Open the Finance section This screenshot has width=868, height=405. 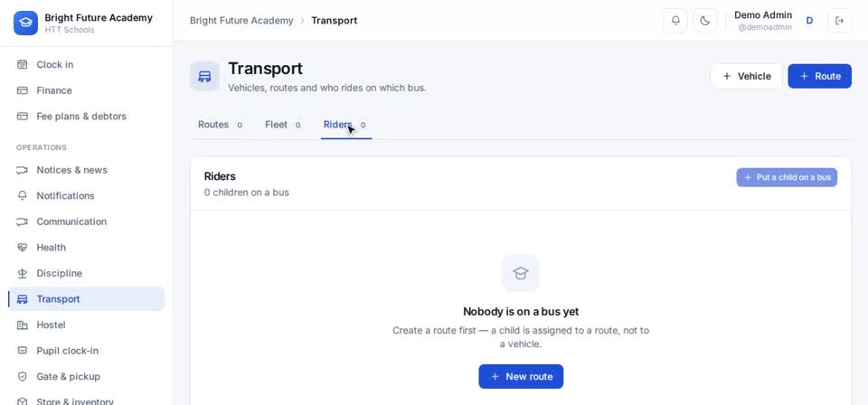pos(87,90)
